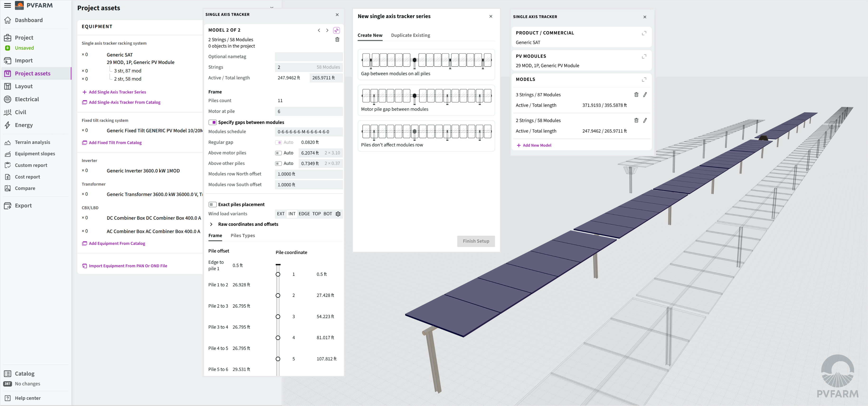Open the Project section
The width and height of the screenshot is (868, 406).
[24, 38]
